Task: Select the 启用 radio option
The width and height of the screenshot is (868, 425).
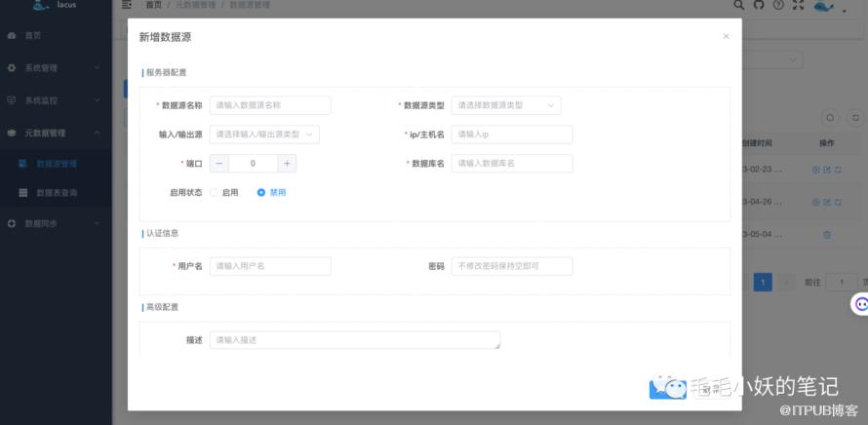Action: pos(215,193)
